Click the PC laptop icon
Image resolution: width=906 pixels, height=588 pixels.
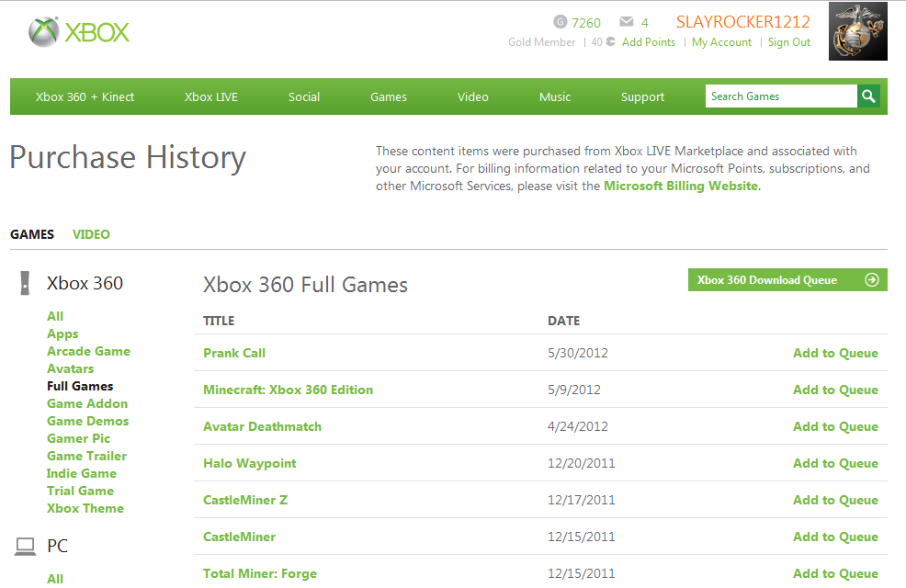(x=25, y=546)
